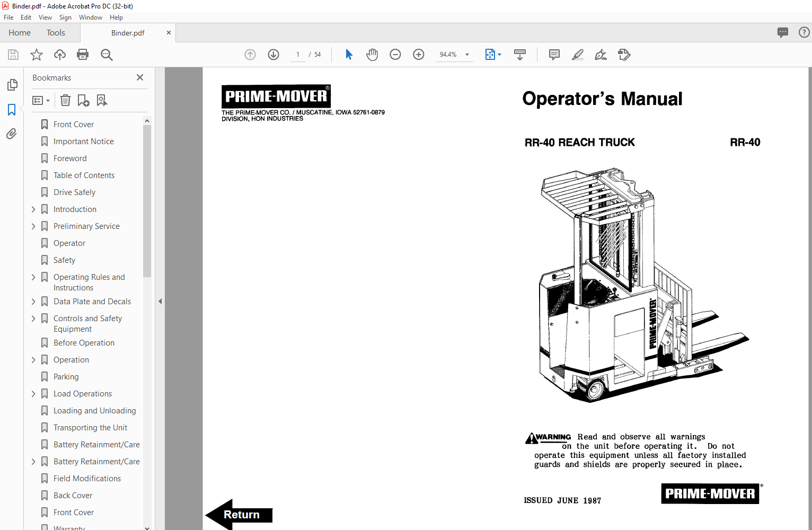Select the arrow selection tool

pos(349,55)
